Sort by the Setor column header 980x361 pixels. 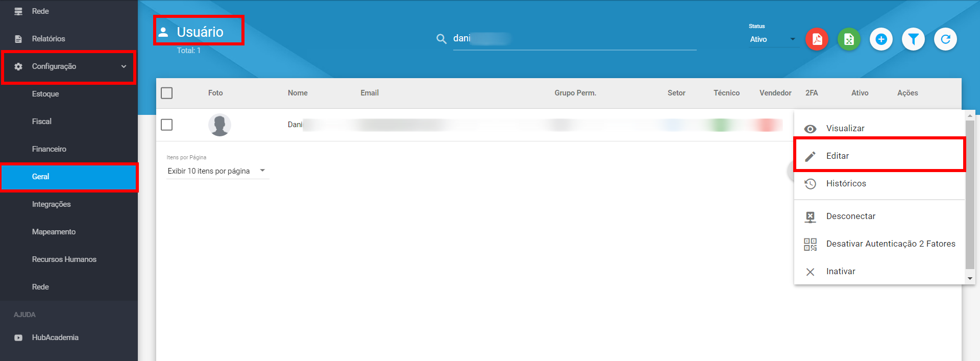point(676,93)
